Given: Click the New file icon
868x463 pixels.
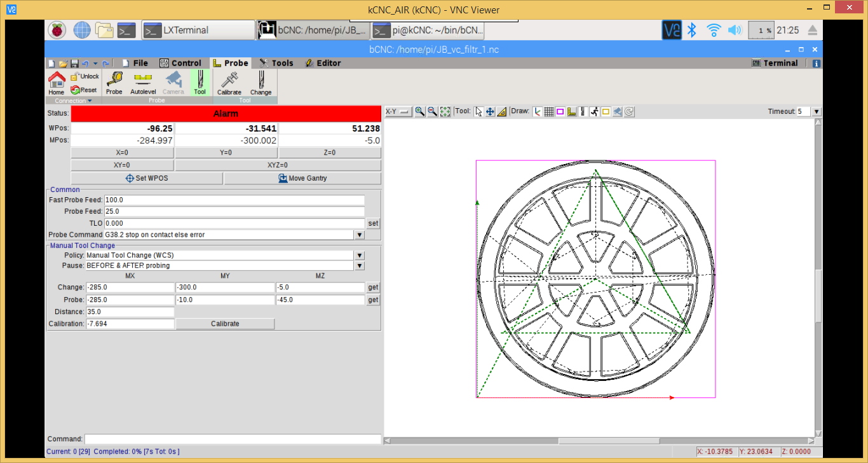Looking at the screenshot, I should coord(51,64).
